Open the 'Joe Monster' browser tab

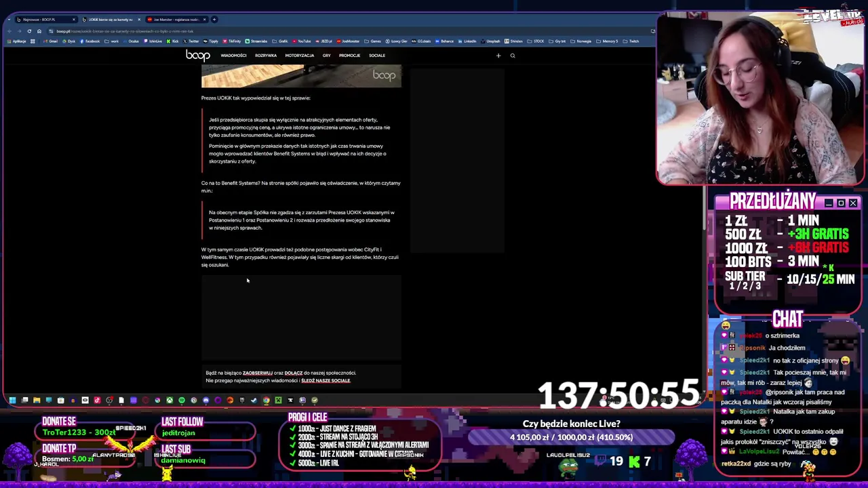[x=176, y=19]
